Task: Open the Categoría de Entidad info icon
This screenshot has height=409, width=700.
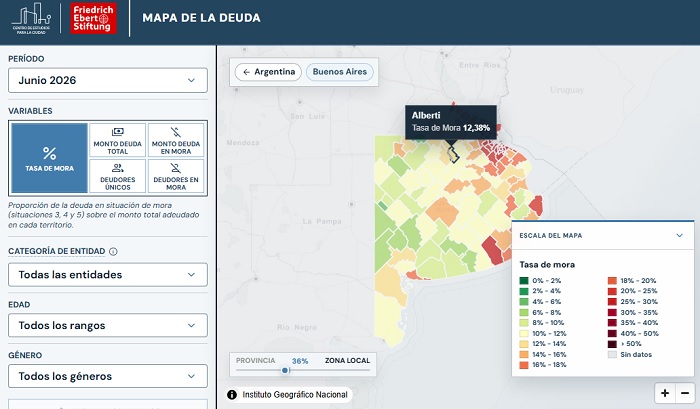Action: 113,251
